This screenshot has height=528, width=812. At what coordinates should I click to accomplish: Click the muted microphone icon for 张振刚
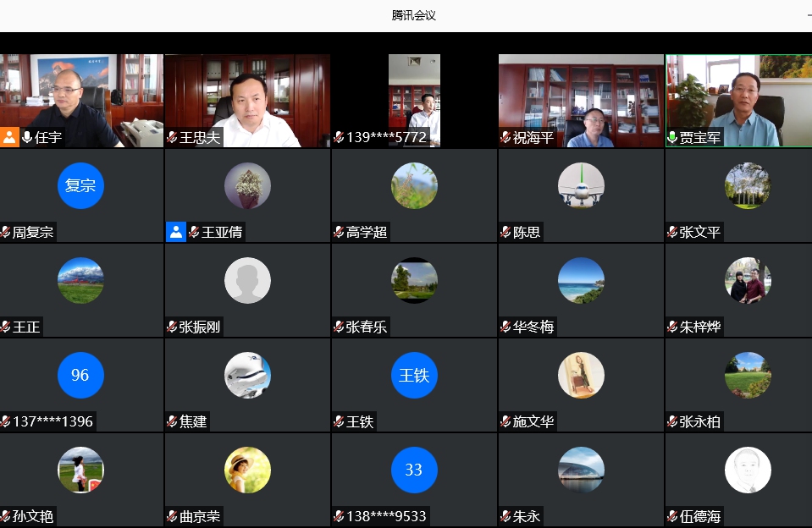[173, 327]
